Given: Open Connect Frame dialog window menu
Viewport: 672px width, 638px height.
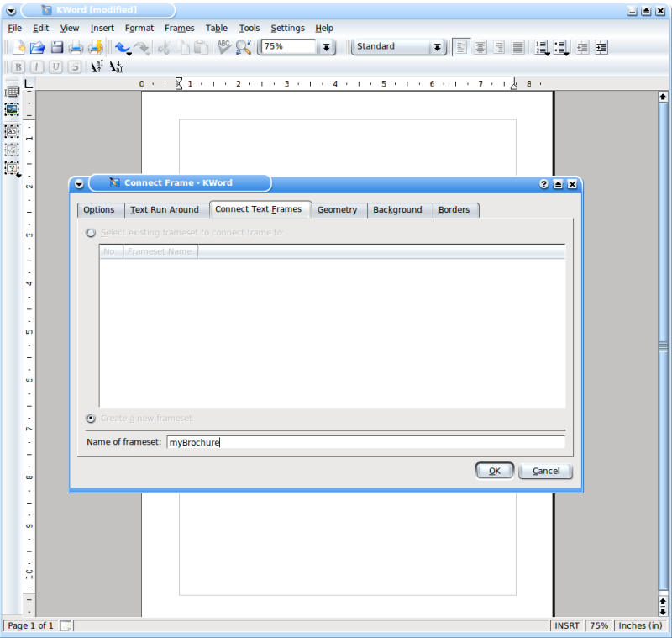Looking at the screenshot, I should 79,184.
